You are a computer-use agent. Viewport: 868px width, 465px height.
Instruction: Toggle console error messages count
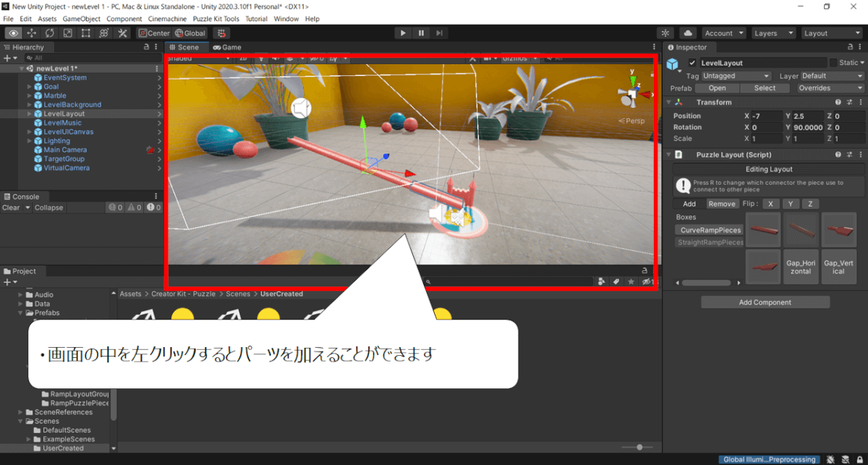coord(153,208)
